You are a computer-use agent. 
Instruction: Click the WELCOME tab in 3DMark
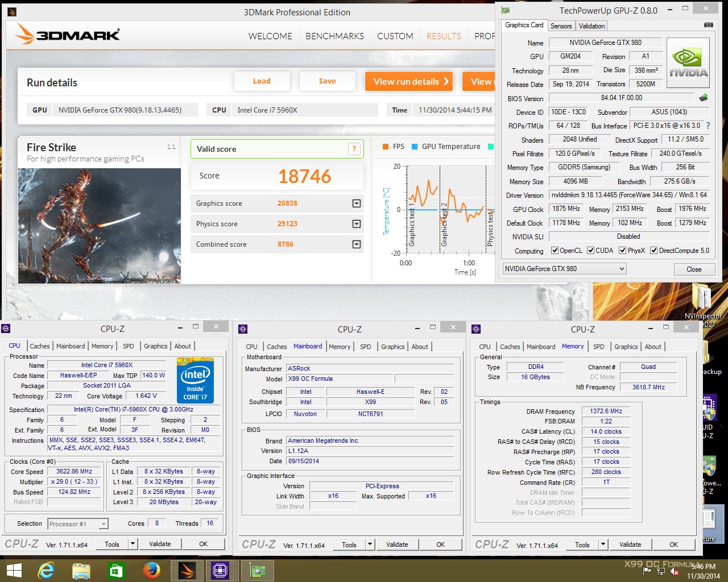coord(270,36)
